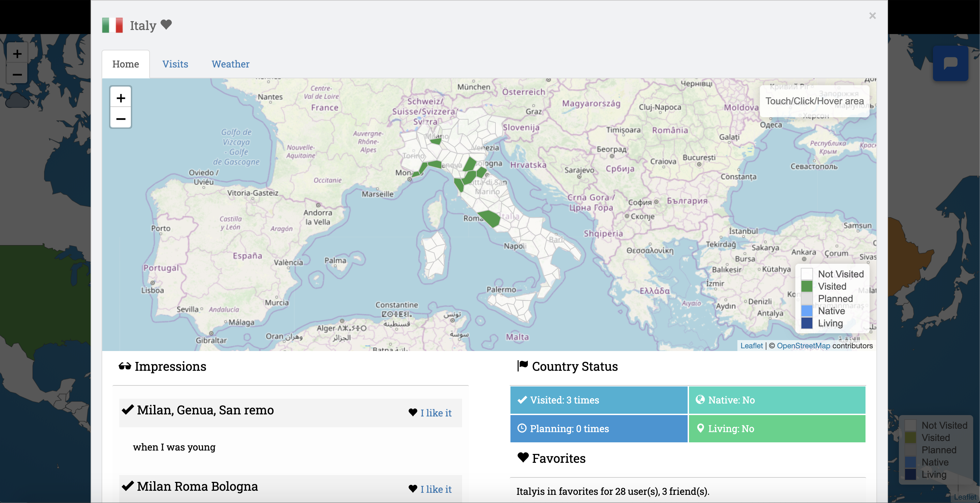Open the blue chat bubble in top right

[950, 63]
